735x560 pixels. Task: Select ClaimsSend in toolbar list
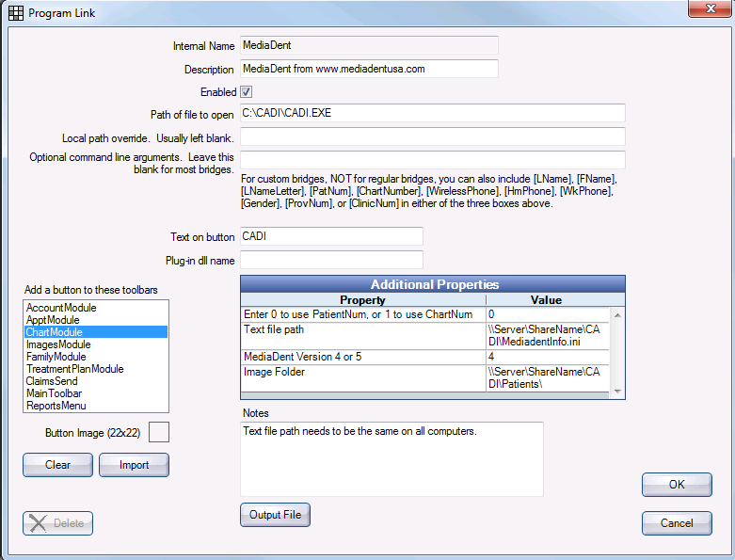tap(96, 381)
